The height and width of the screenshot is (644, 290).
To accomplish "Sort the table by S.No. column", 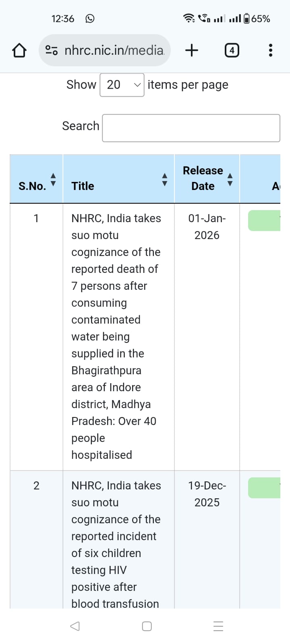I will click(53, 180).
